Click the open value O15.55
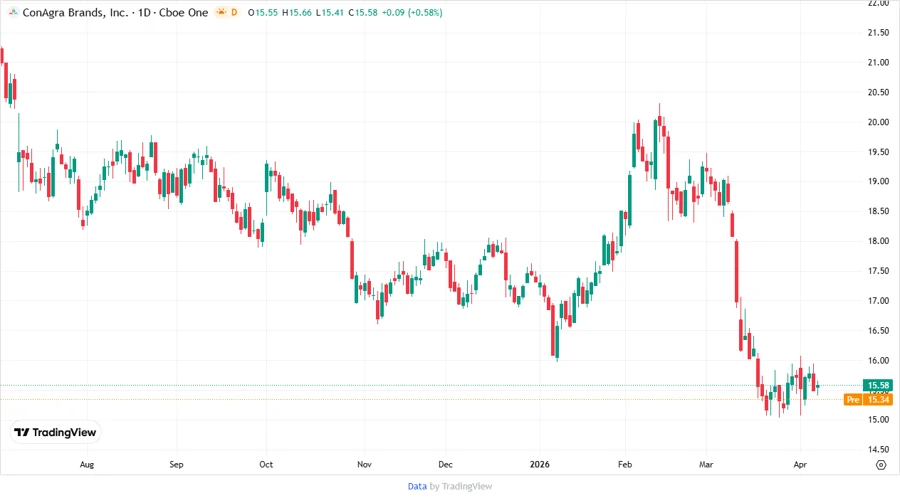This screenshot has height=498, width=900. (x=263, y=12)
